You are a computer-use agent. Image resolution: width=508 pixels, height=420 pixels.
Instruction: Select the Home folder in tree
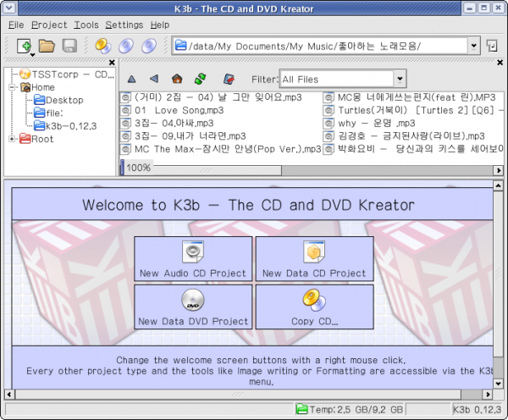tap(37, 87)
